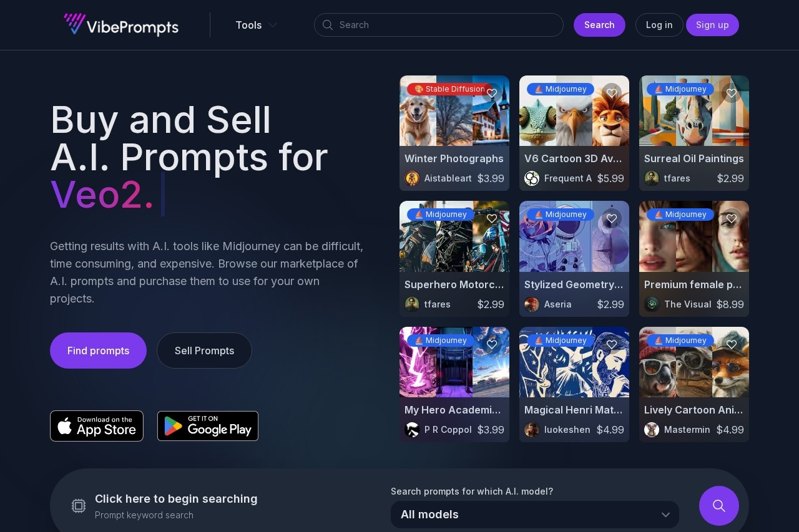
Task: Click the VibePrompts logo
Action: coord(121,25)
